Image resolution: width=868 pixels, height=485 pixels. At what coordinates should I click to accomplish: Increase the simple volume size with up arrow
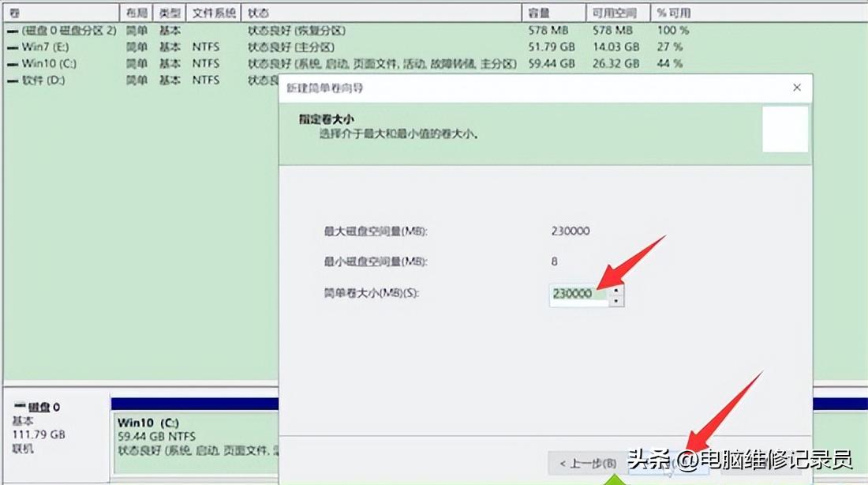[x=616, y=289]
